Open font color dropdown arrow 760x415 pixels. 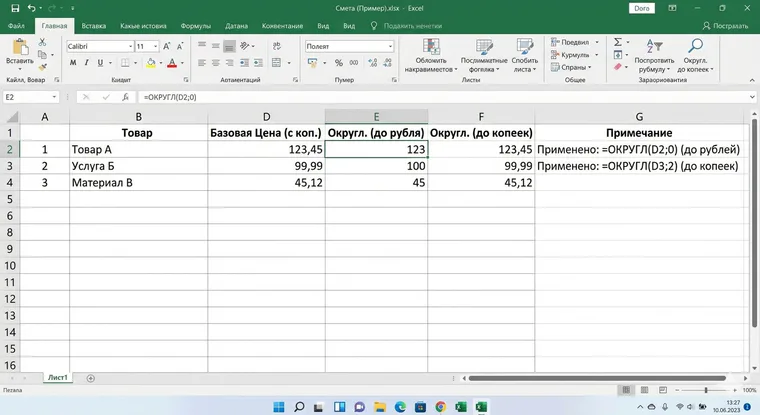coord(182,63)
